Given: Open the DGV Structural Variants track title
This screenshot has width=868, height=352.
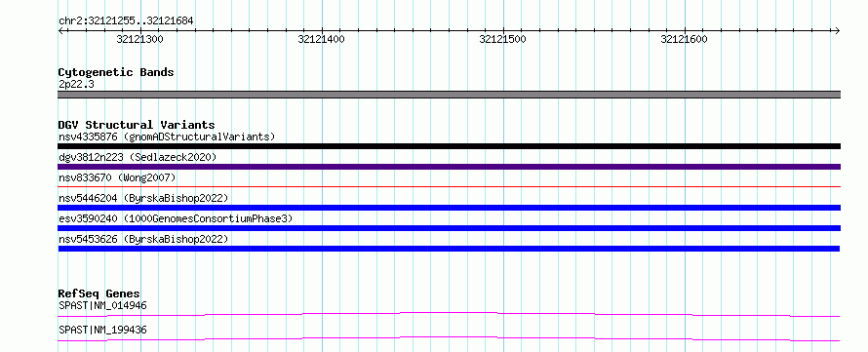Looking at the screenshot, I should pyautogui.click(x=137, y=125).
